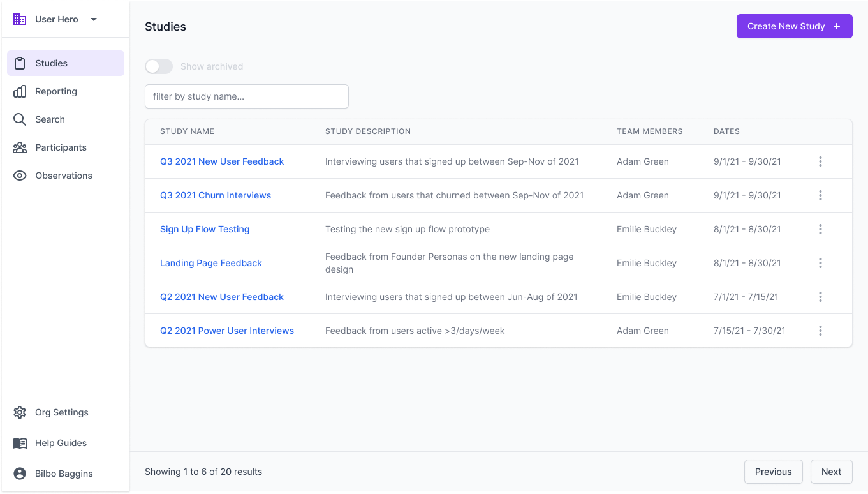Open options menu for Q3 2021 Churn Interviews
Image resolution: width=868 pixels, height=494 pixels.
[x=820, y=195]
